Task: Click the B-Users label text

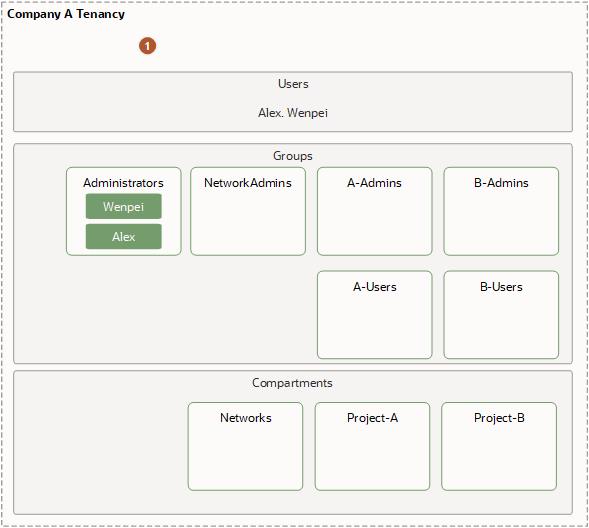Action: pos(501,287)
